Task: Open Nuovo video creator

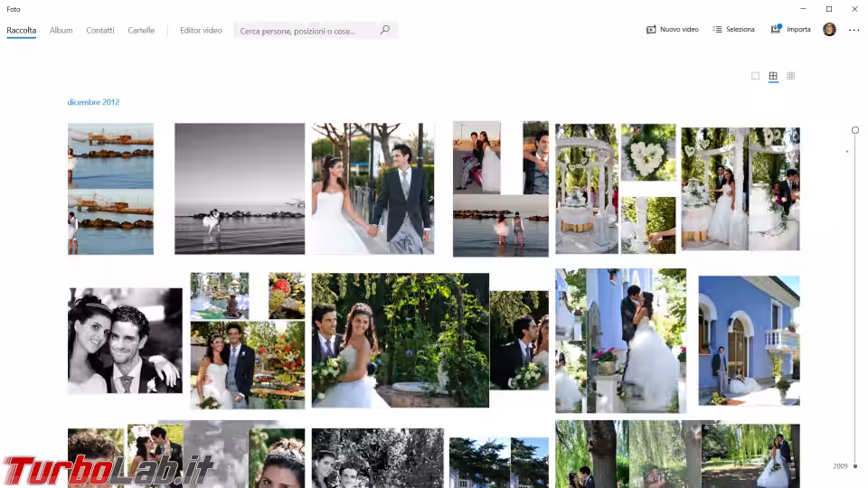Action: 672,30
